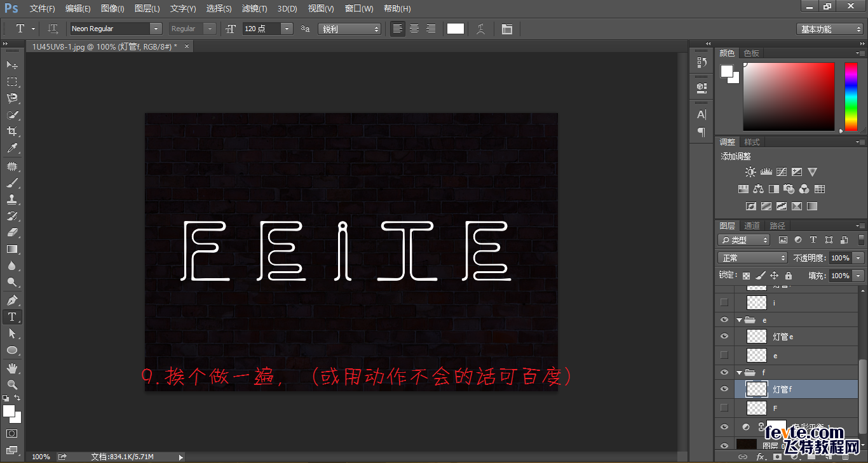This screenshot has height=463, width=868.
Task: Hide the f layer group
Action: tap(724, 372)
